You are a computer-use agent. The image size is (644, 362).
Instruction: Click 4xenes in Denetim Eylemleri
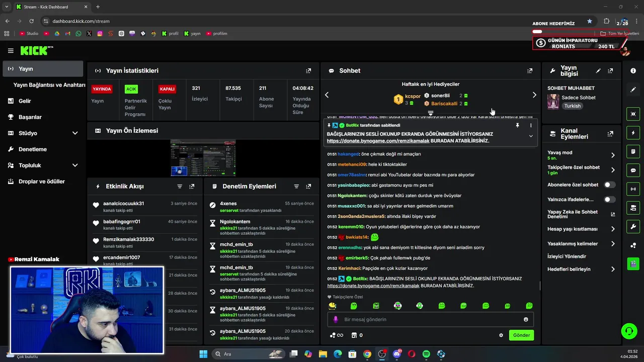(228, 204)
